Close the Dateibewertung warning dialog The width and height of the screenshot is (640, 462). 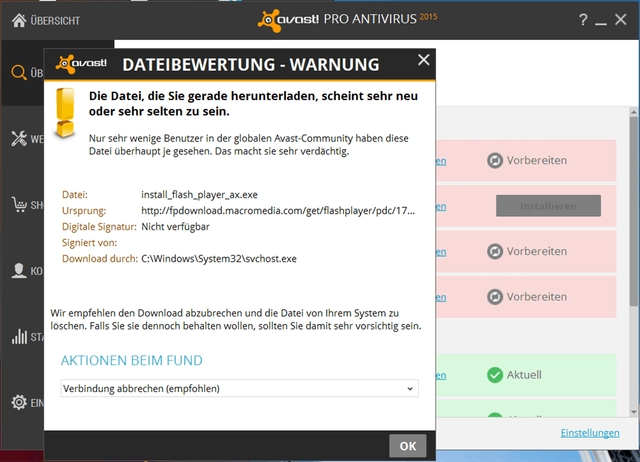click(x=424, y=60)
